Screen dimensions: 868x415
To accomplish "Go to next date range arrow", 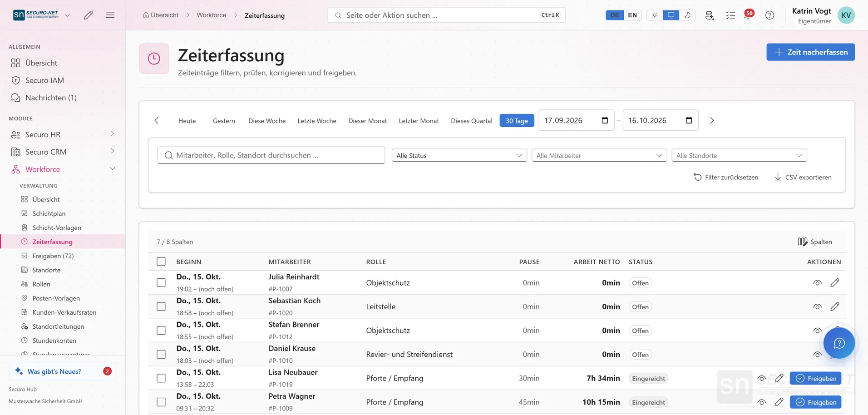I will coord(712,120).
